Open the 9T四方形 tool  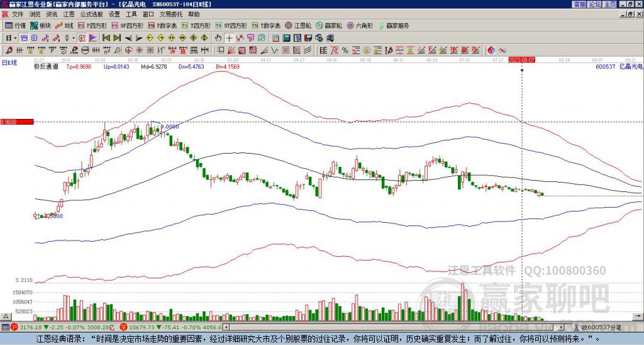pos(231,25)
